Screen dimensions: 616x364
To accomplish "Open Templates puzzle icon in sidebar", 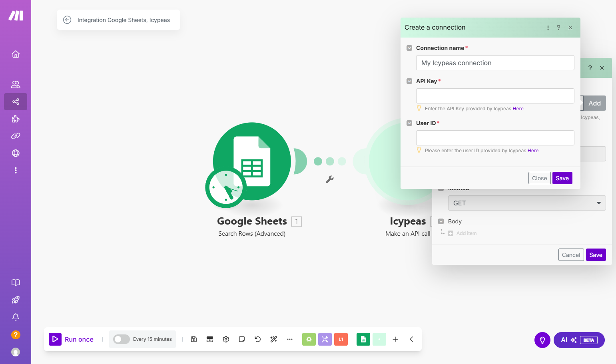I will click(x=16, y=119).
